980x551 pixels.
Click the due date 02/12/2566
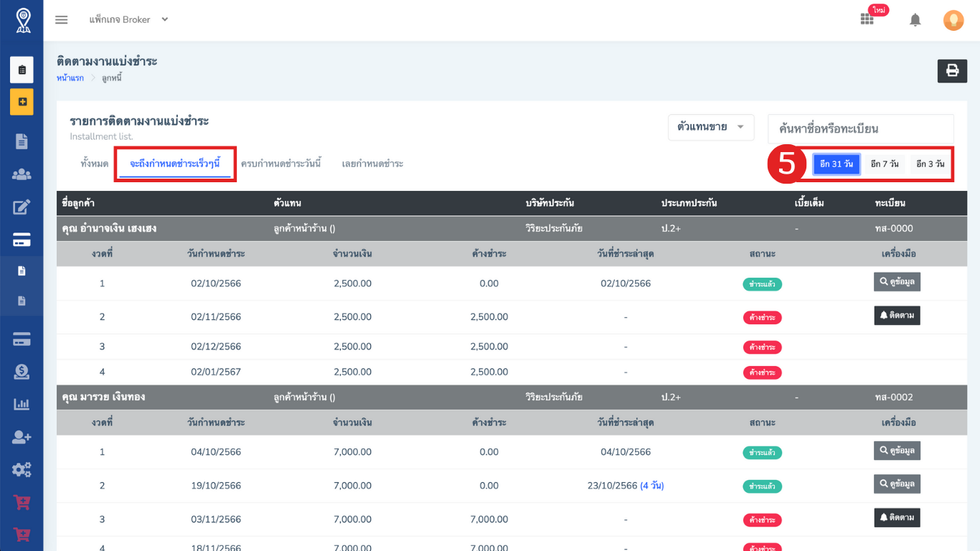point(216,347)
